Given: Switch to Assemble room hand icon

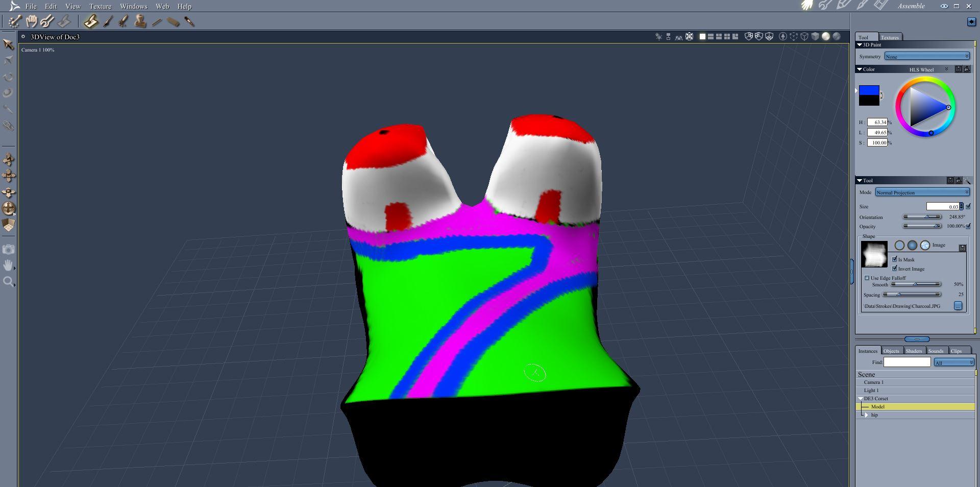Looking at the screenshot, I should pyautogui.click(x=807, y=6).
